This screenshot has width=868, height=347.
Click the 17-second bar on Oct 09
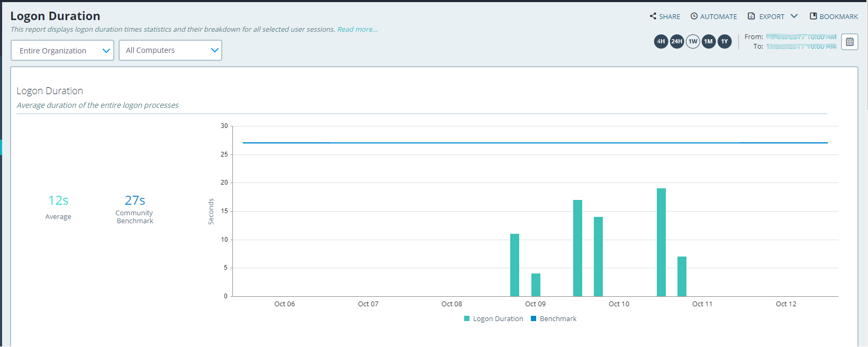[x=577, y=248]
